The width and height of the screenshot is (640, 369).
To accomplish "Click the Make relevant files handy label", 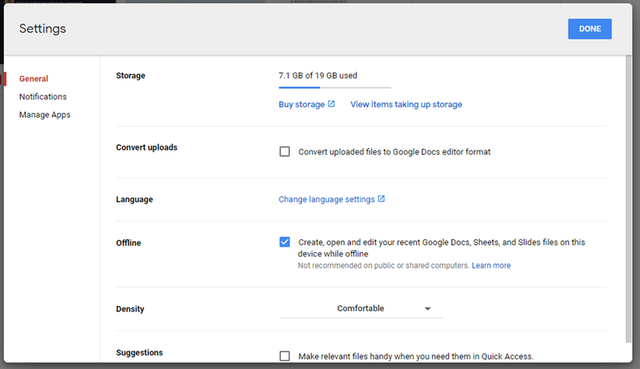I will point(416,356).
